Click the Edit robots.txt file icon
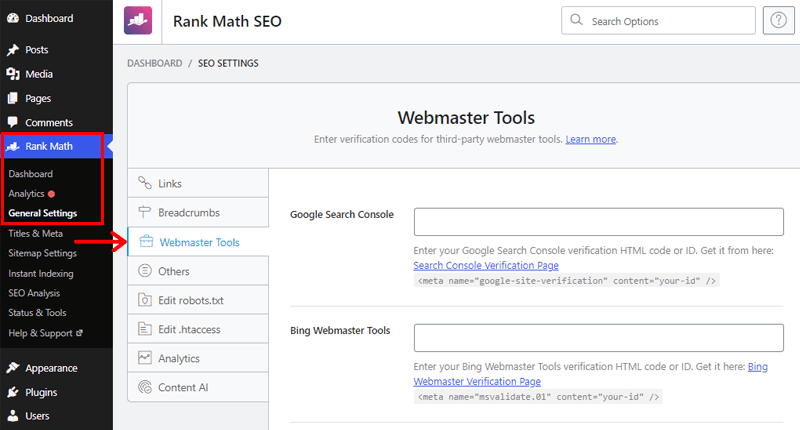800x430 pixels. (x=145, y=299)
